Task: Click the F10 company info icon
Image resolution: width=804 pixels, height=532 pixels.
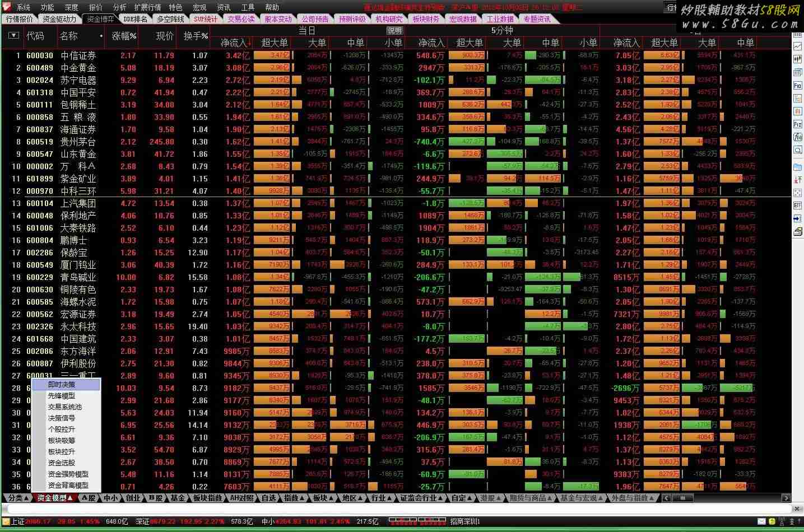Action: pos(798,85)
